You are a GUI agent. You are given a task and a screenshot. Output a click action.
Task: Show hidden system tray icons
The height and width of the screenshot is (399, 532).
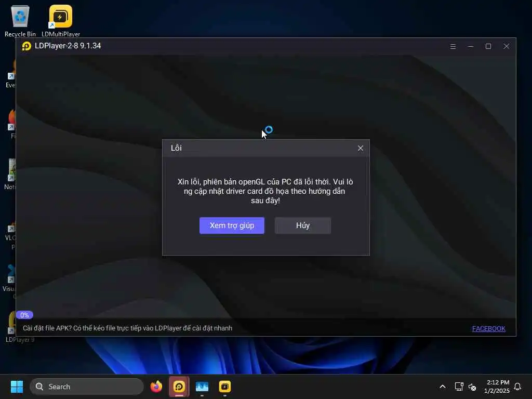click(x=443, y=387)
